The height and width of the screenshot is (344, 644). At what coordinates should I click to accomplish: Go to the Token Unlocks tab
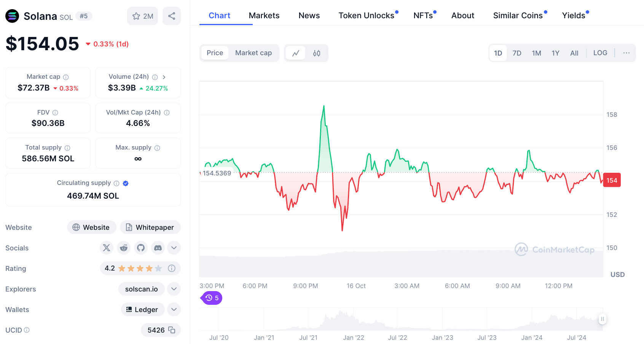pos(366,16)
